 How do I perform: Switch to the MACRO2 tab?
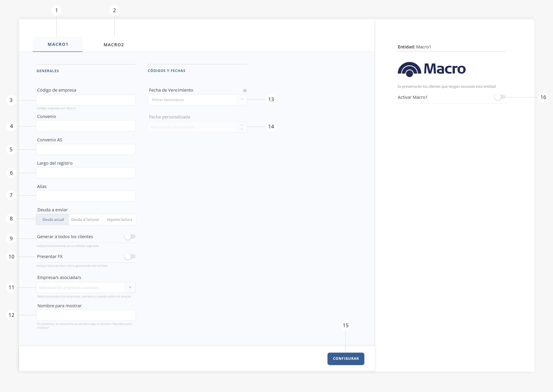tap(114, 45)
